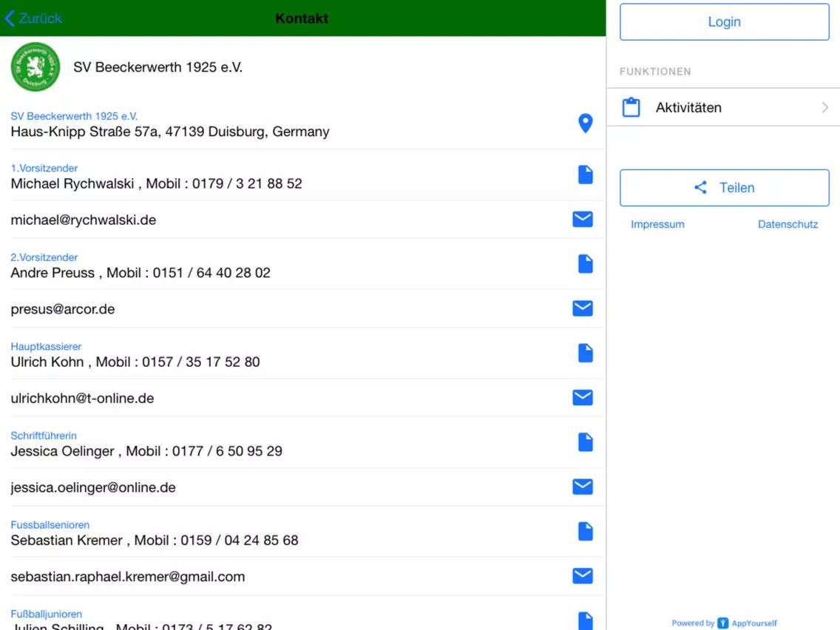Select the address Haus-Knipp Straße 57a text
This screenshot has height=630, width=840.
click(x=170, y=132)
